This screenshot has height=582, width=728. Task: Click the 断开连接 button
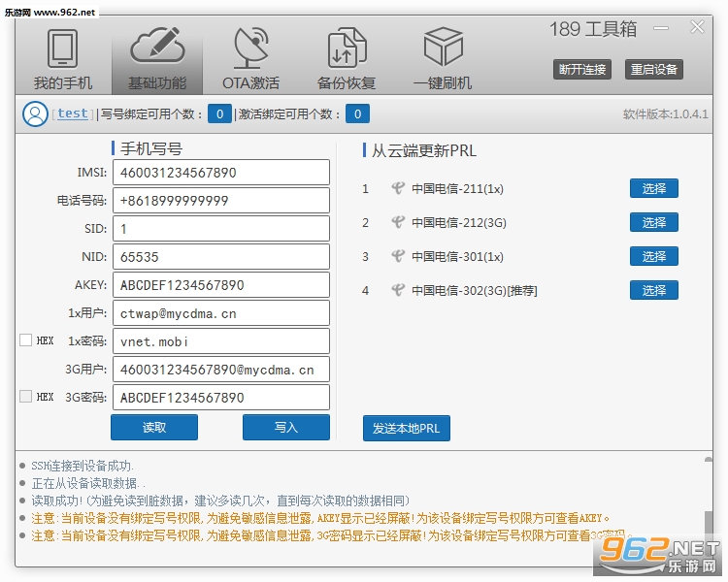582,70
